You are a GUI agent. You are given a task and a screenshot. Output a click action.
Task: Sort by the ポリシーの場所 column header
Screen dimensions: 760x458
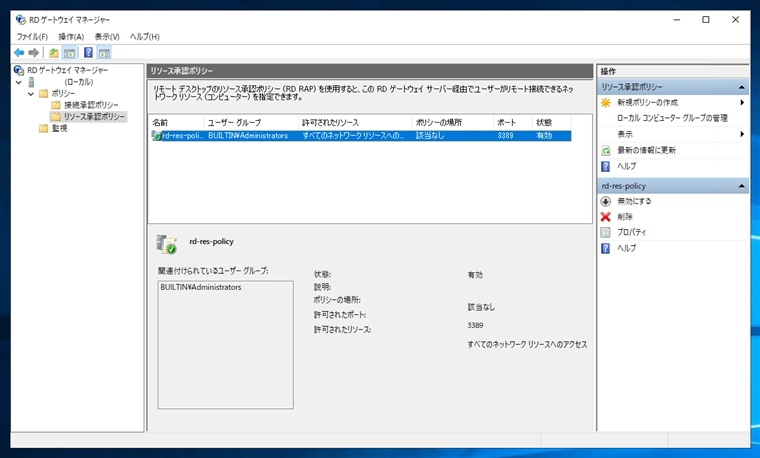point(453,123)
